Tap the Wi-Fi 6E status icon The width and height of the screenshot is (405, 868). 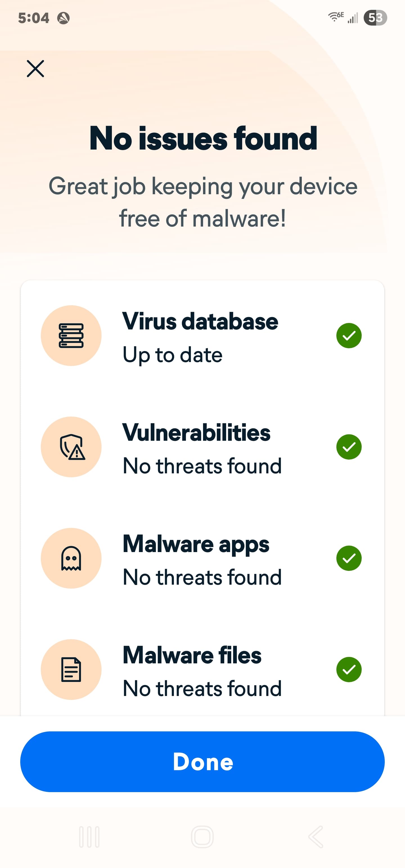coord(336,17)
